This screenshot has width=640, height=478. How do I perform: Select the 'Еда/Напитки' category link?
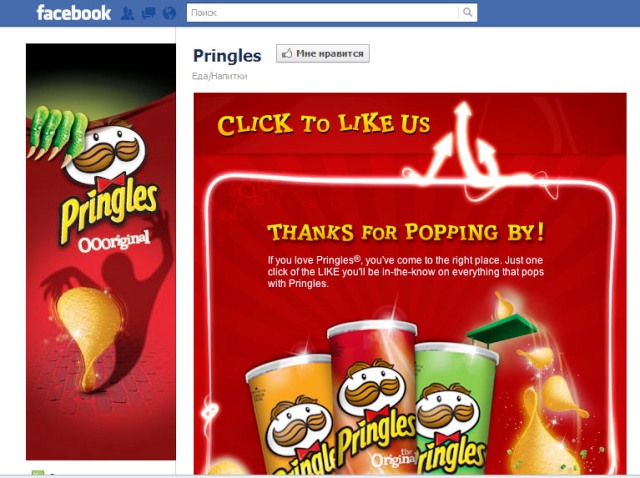220,76
